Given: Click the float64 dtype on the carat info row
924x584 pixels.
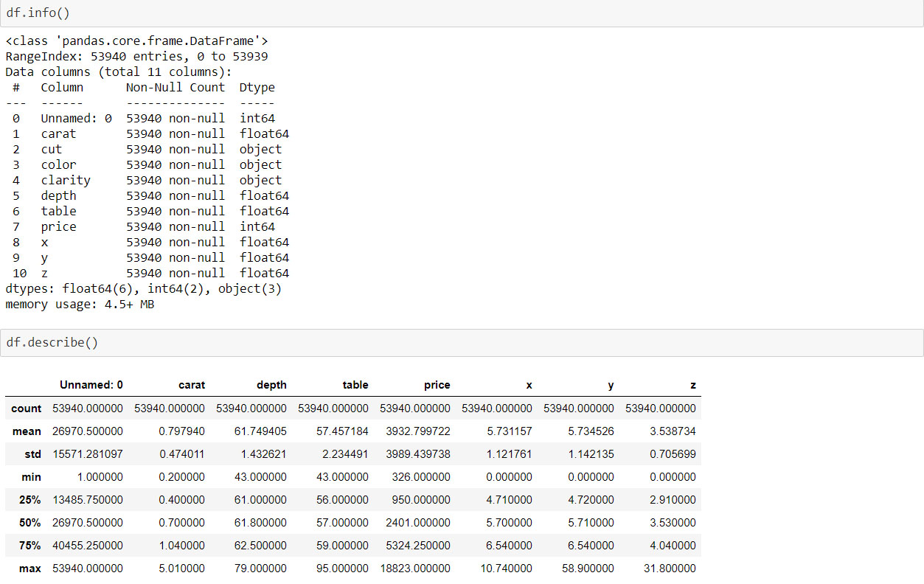Looking at the screenshot, I should coord(264,133).
